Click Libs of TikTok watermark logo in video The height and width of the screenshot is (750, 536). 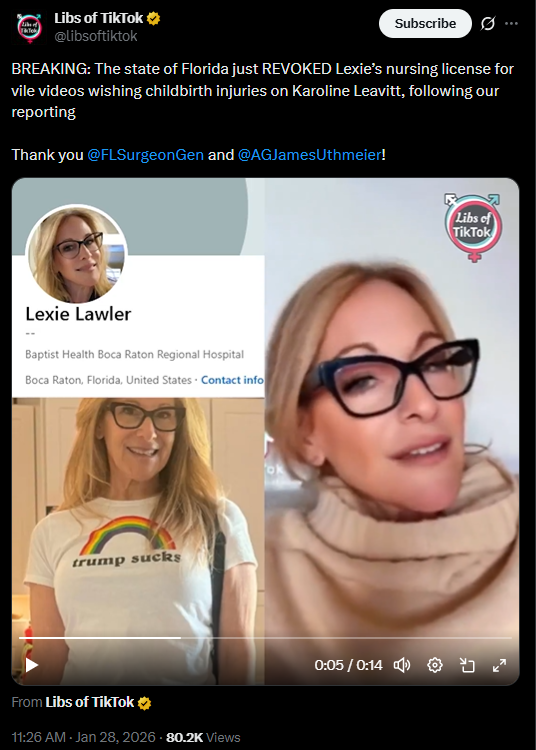pos(472,227)
